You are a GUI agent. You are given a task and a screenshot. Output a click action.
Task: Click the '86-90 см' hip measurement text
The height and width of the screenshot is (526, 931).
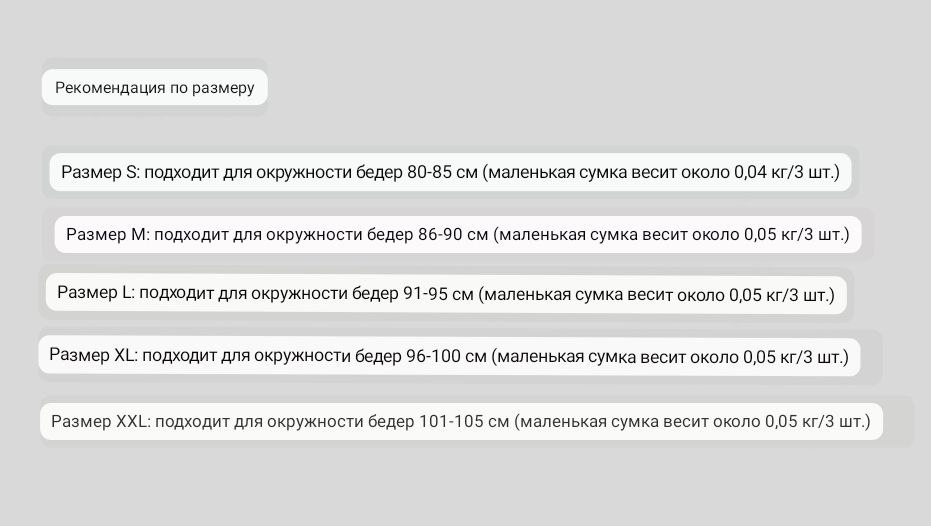point(453,235)
